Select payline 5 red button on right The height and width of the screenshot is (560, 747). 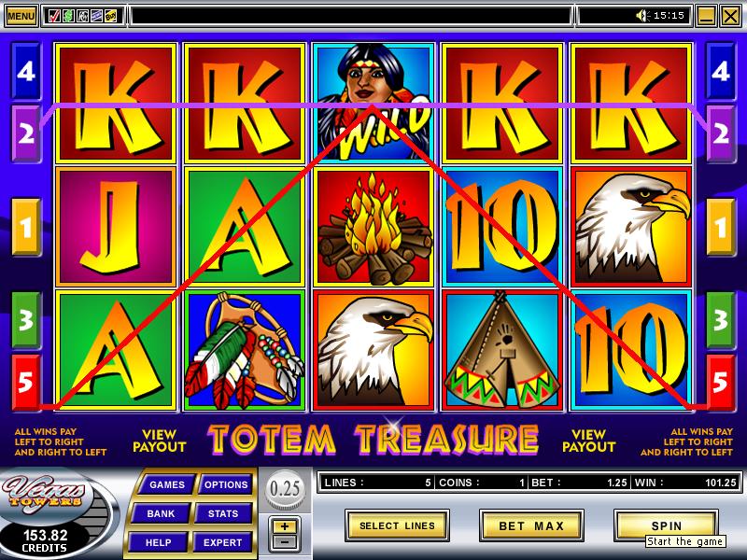coord(720,382)
